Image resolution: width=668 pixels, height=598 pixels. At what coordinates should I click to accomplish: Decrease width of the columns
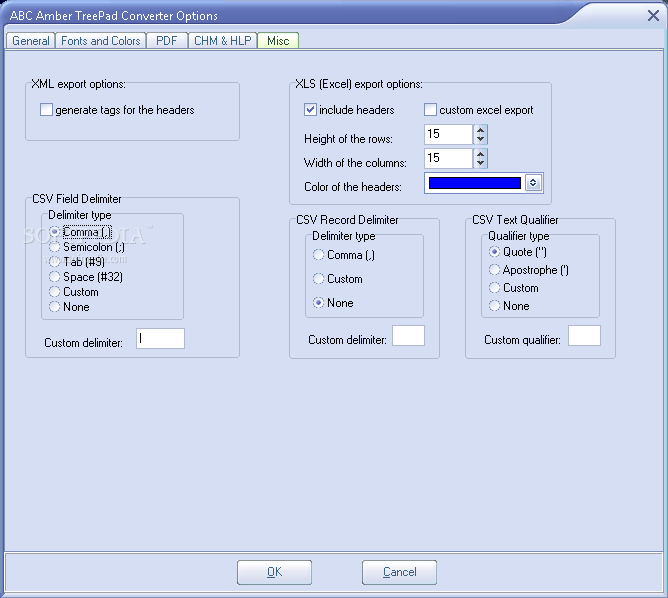(481, 163)
